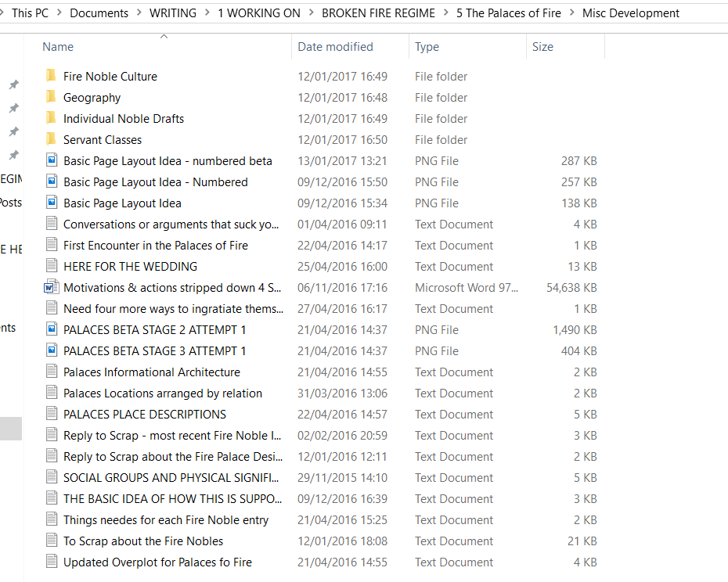Click the Updated Overplot for Palaces fo Fire icon

coord(52,562)
